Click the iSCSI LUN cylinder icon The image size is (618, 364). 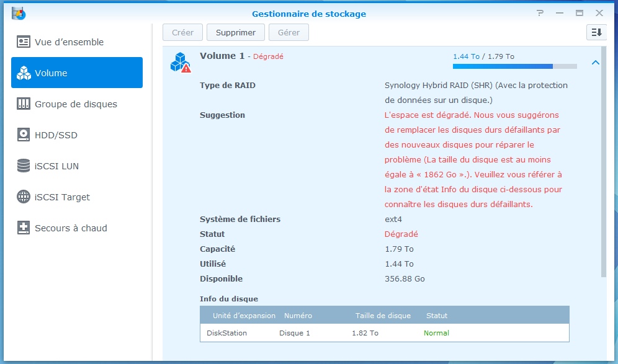click(x=23, y=166)
